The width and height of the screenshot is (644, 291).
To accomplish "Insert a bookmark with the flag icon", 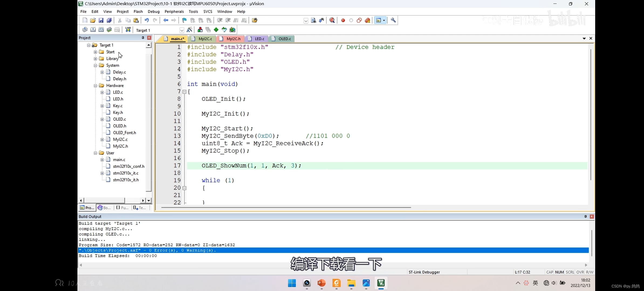I will click(x=184, y=20).
